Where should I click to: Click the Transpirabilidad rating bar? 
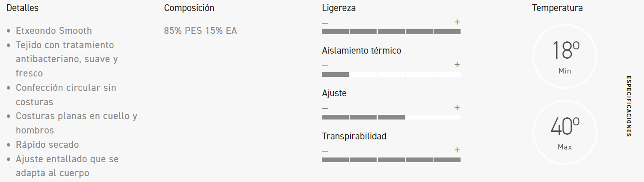[391, 160]
